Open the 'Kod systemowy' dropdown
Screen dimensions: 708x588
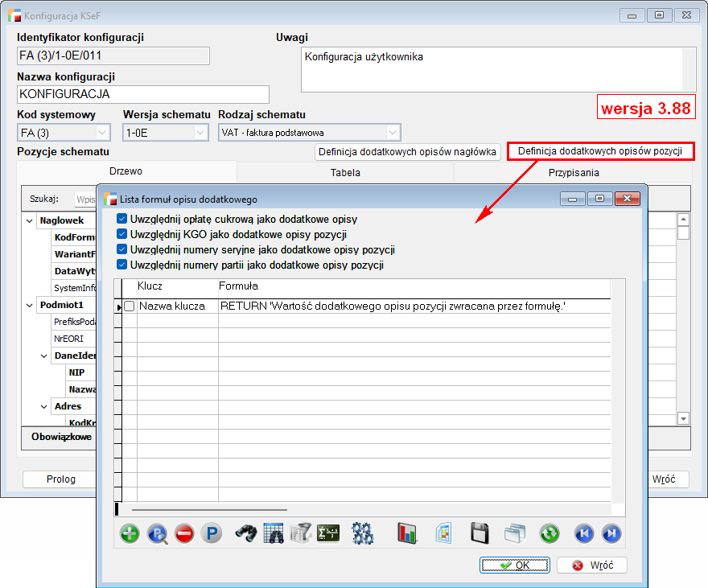(x=102, y=132)
